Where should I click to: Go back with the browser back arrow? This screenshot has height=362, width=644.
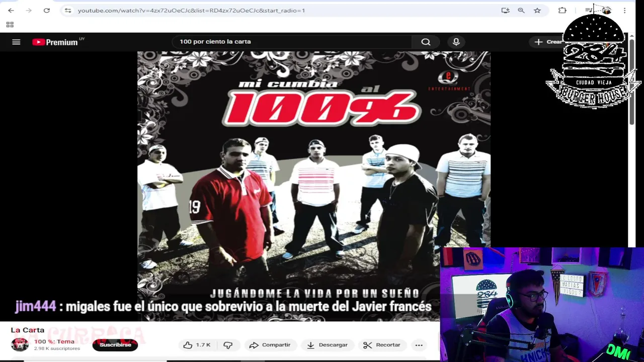tap(11, 10)
